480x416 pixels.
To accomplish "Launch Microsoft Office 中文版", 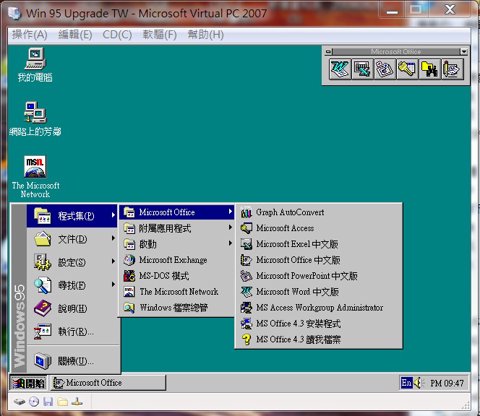I will (318, 260).
